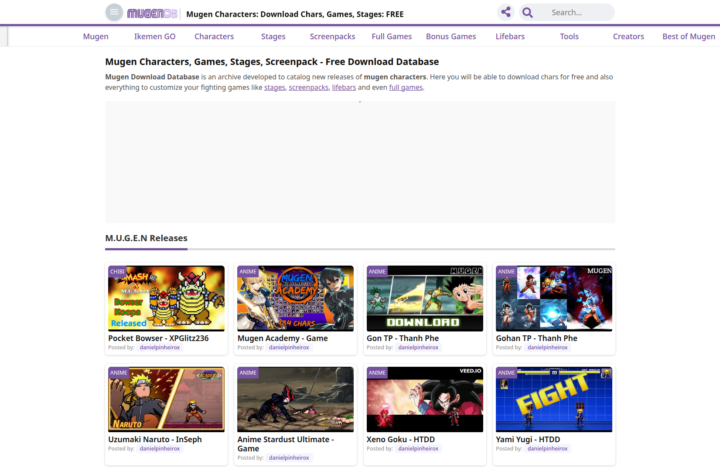Follow the 'full games' text link
This screenshot has width=720, height=471.
(x=405, y=87)
